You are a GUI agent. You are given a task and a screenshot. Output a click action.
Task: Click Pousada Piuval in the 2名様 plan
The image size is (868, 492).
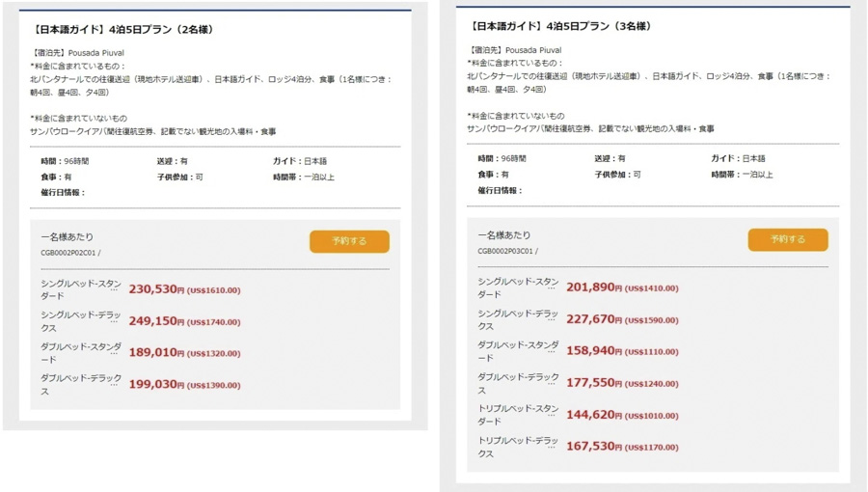(x=95, y=53)
